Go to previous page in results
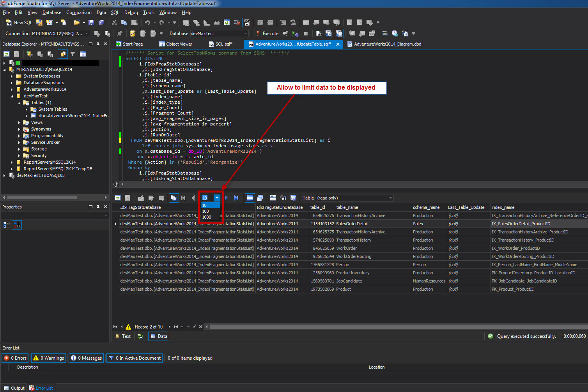 pos(193,198)
